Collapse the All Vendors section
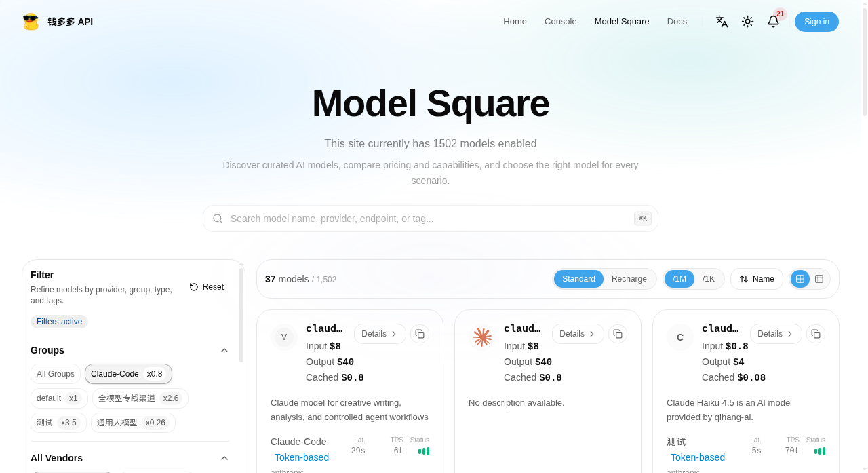The height and width of the screenshot is (473, 868). 224,458
